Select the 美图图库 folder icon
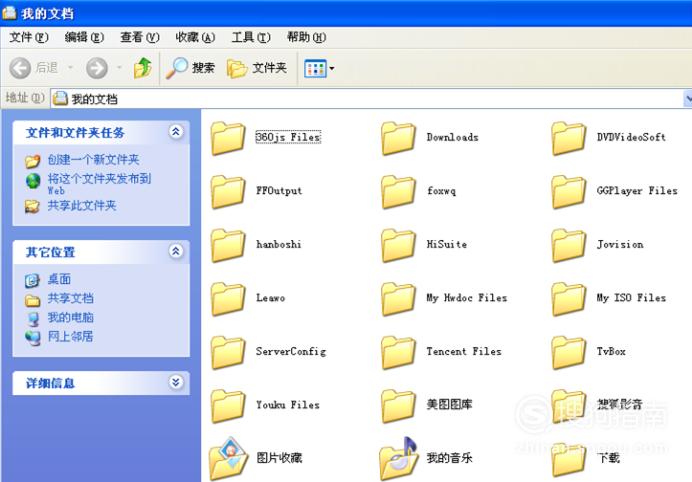Screen dimensions: 692x482 398,406
